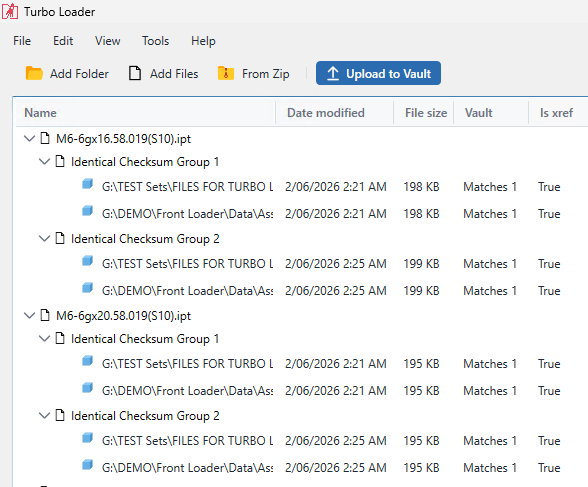Click part icon of 198 KB DEMO row
The height and width of the screenshot is (487, 588).
coord(87,211)
